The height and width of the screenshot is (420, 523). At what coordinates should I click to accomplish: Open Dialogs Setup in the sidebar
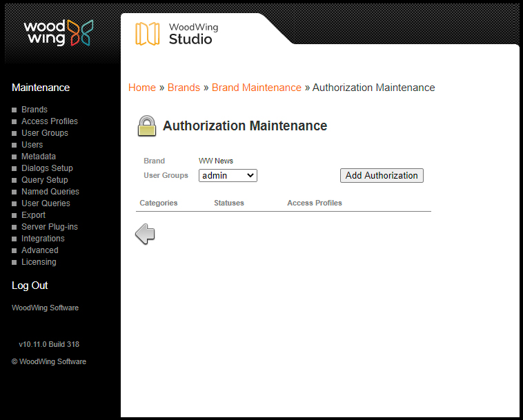[47, 168]
